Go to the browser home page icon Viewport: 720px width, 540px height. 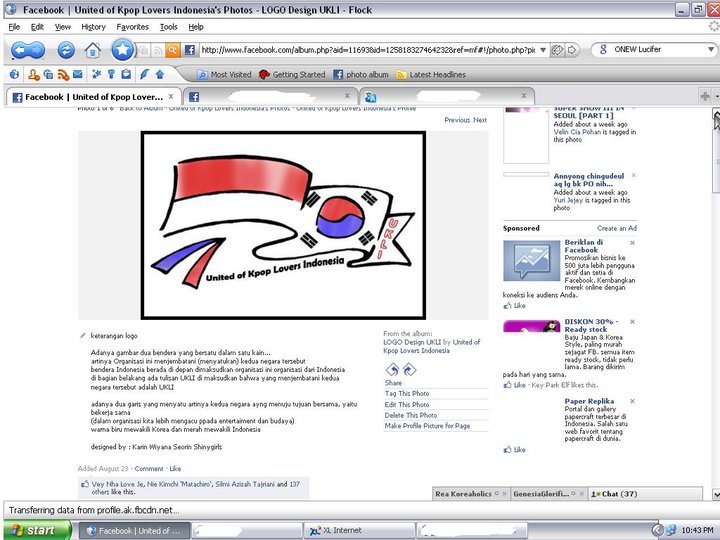click(x=93, y=50)
